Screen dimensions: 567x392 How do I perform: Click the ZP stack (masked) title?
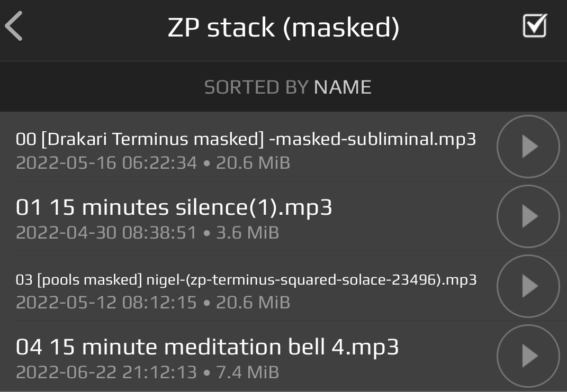point(284,28)
